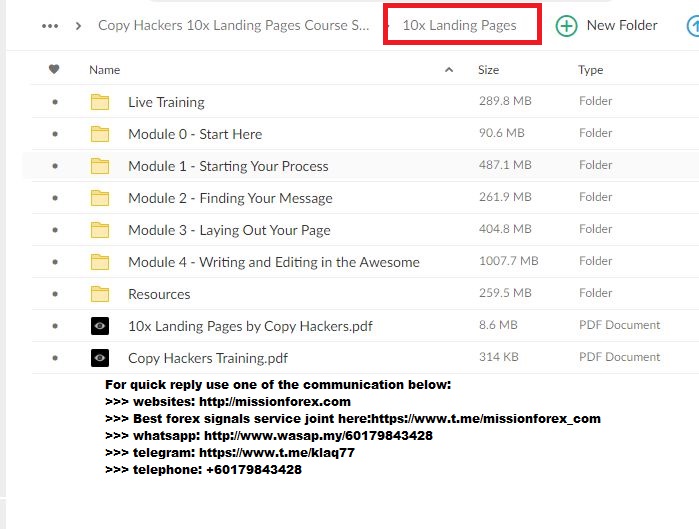Click the Module 1 folder icon
Screen dimensions: 699x529
pos(100,166)
